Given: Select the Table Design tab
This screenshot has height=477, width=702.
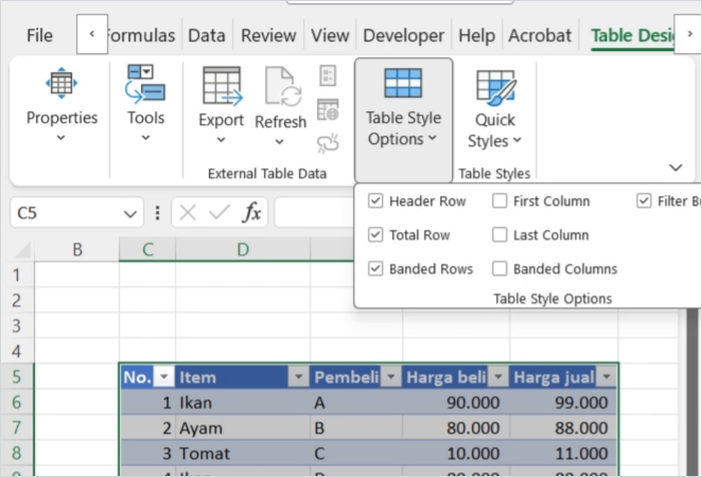Looking at the screenshot, I should [632, 35].
